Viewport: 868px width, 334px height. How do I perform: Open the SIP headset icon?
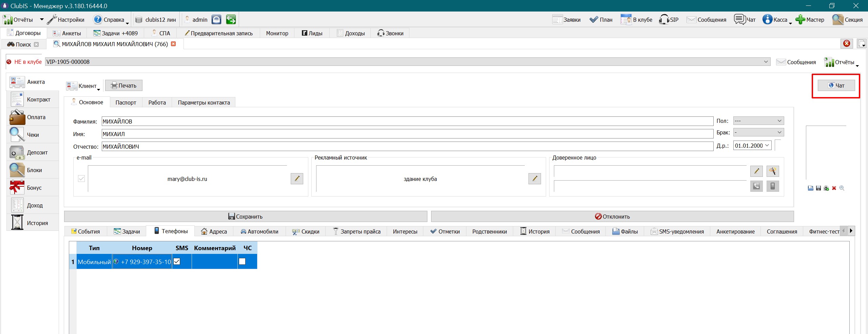tap(664, 19)
